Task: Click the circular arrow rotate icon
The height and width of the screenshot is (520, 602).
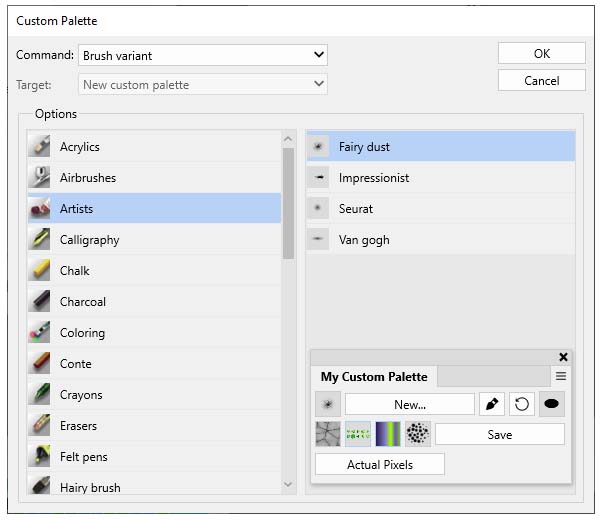Action: click(521, 404)
